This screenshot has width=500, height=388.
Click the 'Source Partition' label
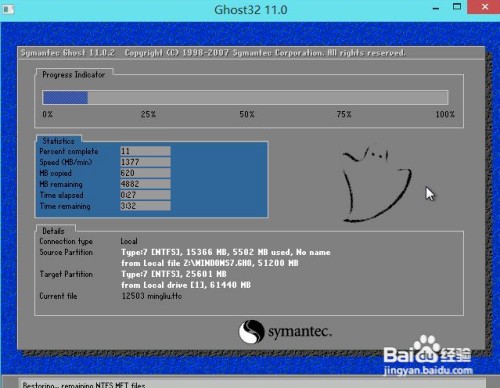pos(66,252)
